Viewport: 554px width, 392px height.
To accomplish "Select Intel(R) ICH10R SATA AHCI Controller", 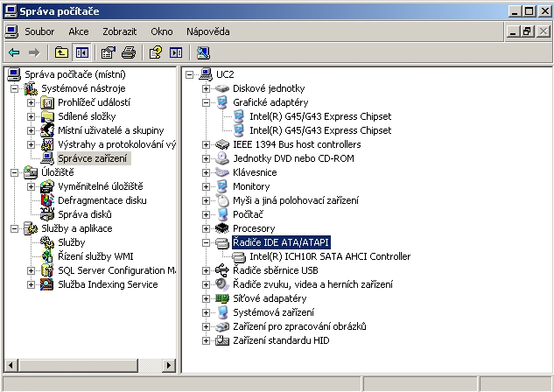I will click(x=330, y=256).
